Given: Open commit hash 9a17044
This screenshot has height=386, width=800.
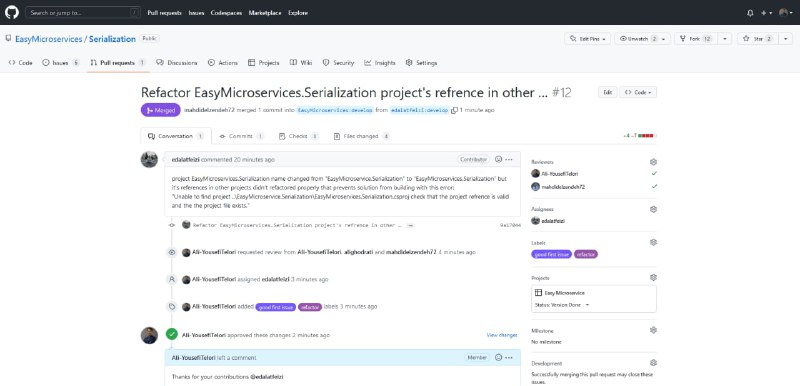Looking at the screenshot, I should pyautogui.click(x=510, y=225).
